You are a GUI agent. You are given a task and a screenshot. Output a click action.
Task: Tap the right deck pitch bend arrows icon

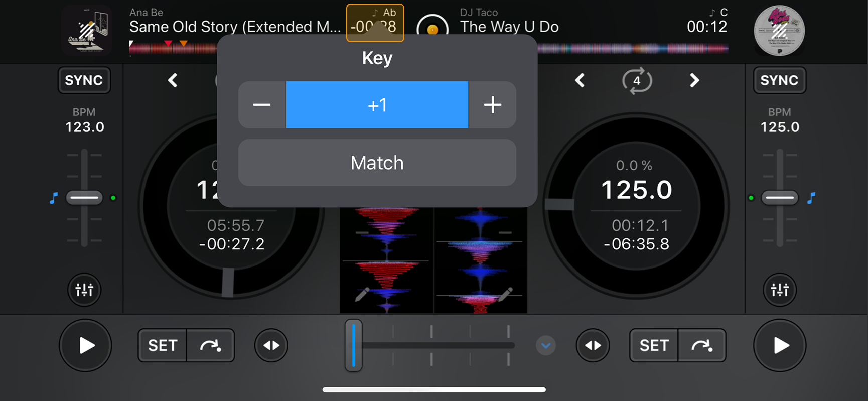pos(593,345)
